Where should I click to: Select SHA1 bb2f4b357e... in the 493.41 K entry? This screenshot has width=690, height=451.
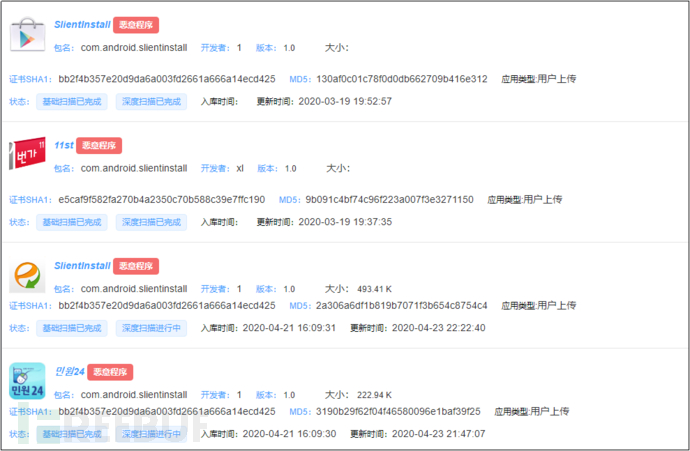(x=167, y=305)
